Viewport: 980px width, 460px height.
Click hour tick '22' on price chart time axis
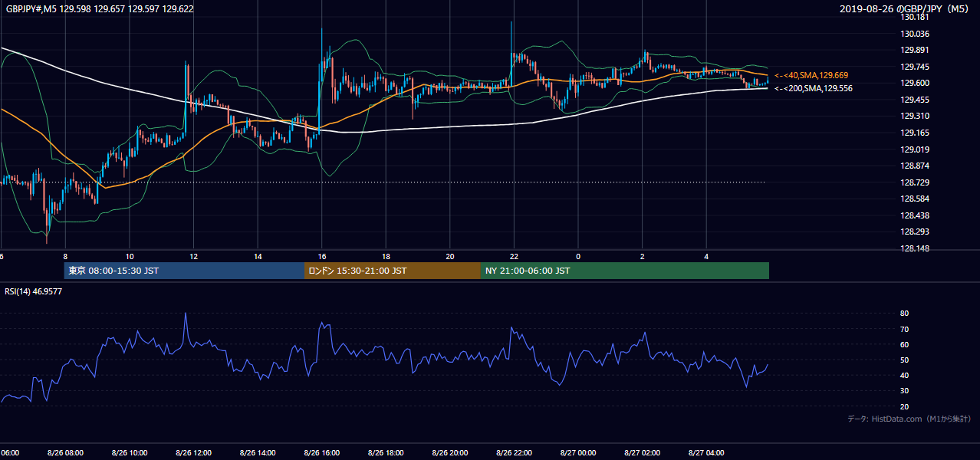514,257
